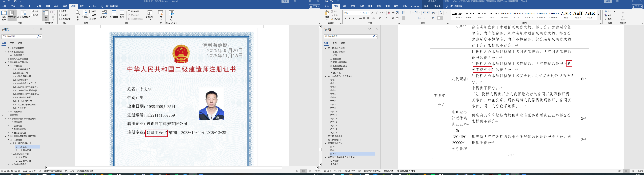Switch left navigation to Pages (页面) tab
Image resolution: width=644 pixels, height=175 pixels.
pos(12,43)
